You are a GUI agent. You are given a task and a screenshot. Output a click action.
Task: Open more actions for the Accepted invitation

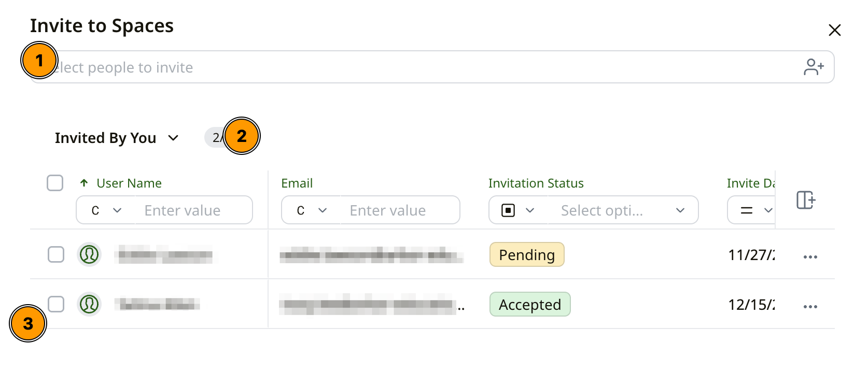810,307
